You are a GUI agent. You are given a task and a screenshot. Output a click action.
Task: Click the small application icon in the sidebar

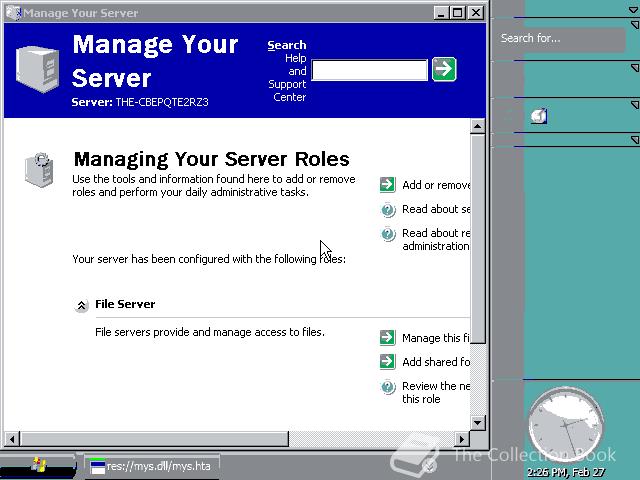pos(539,116)
